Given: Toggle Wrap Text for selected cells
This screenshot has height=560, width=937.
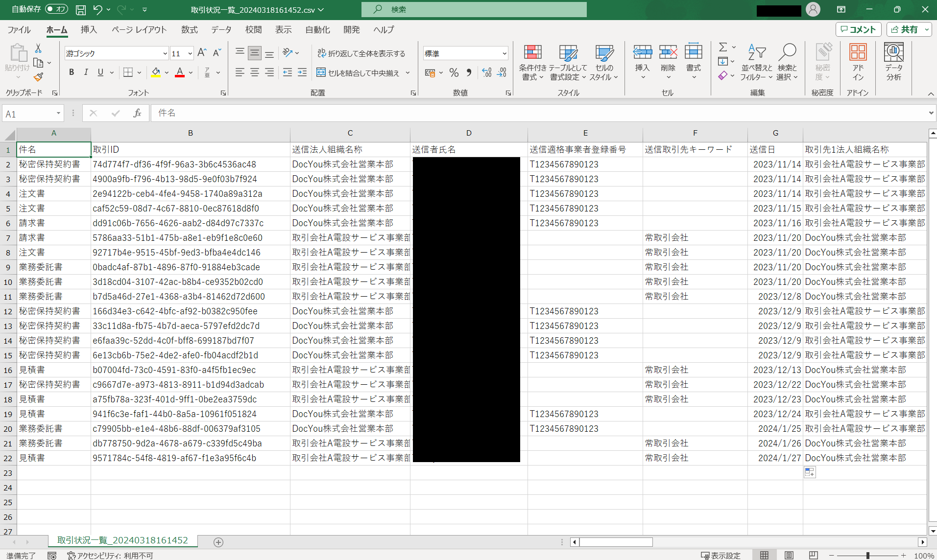Looking at the screenshot, I should pos(361,53).
